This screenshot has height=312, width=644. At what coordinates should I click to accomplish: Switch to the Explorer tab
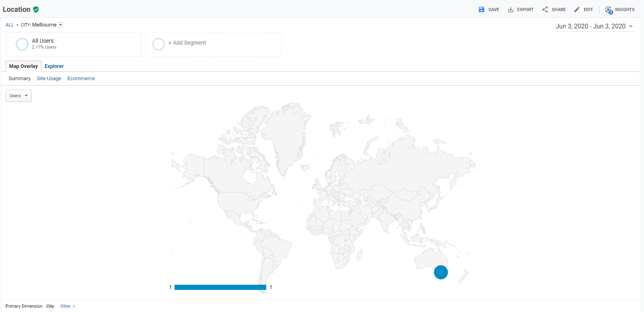click(54, 66)
